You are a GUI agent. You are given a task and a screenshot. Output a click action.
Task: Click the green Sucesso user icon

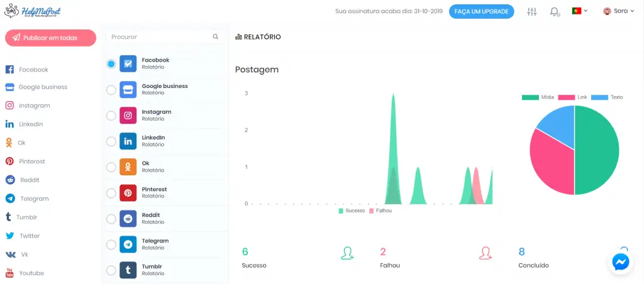(x=347, y=253)
